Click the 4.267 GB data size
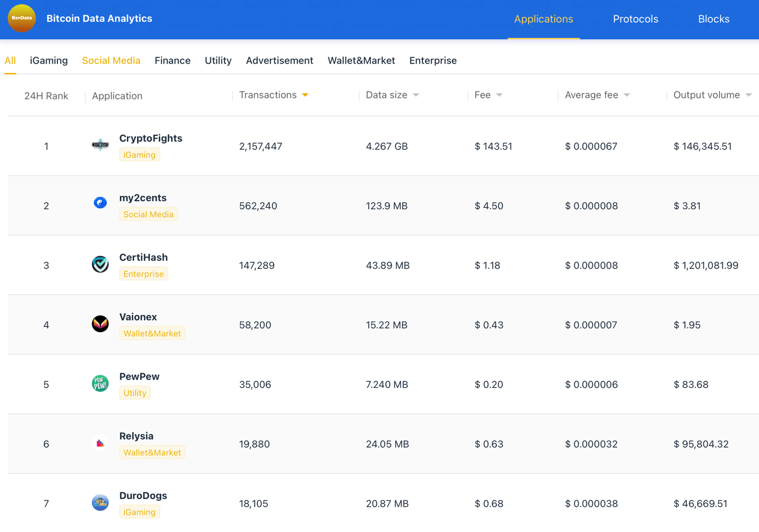Viewport: 759px width, 532px height. click(387, 146)
